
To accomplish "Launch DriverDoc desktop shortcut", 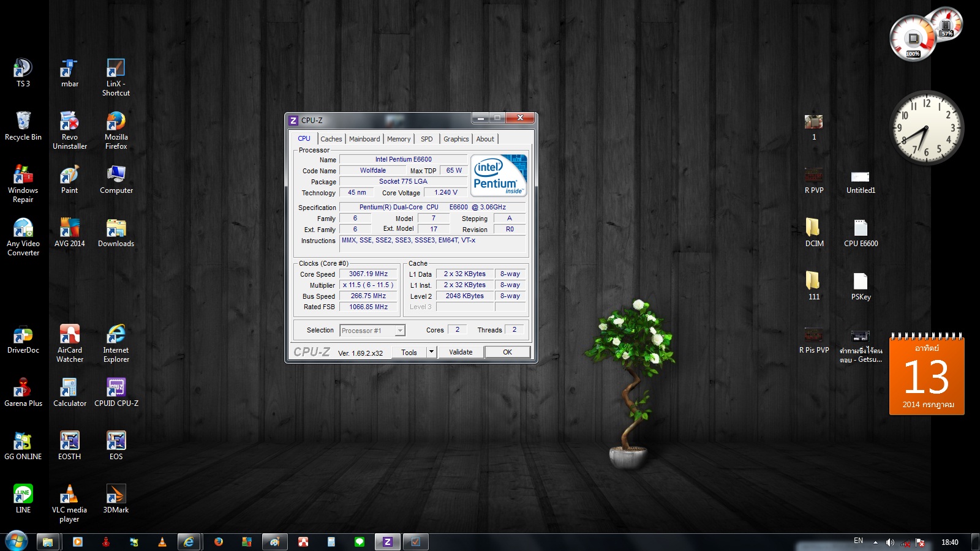I will [x=23, y=339].
